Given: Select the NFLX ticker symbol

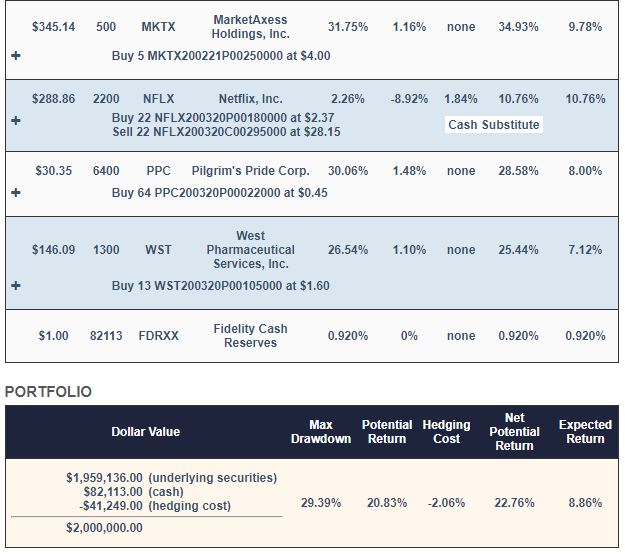Looking at the screenshot, I should pyautogui.click(x=159, y=99).
